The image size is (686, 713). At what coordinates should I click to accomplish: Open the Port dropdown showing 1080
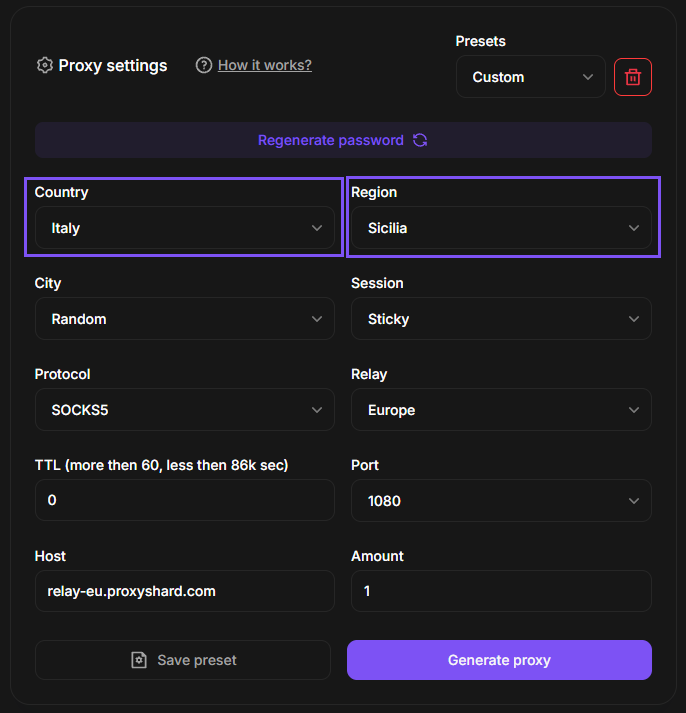(501, 501)
